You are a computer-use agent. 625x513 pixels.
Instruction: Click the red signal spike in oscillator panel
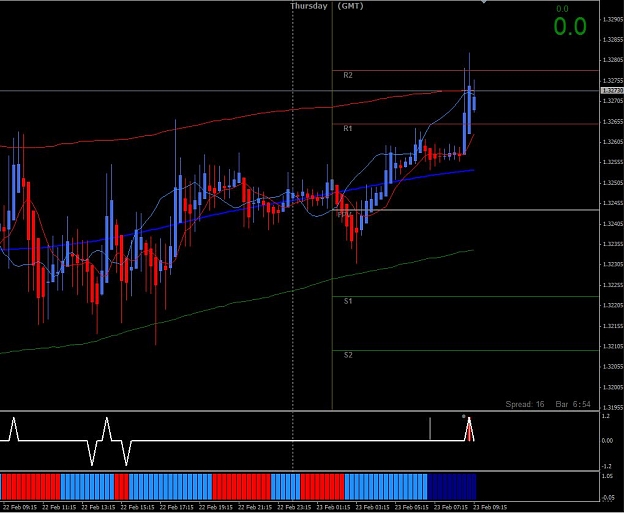[x=470, y=430]
